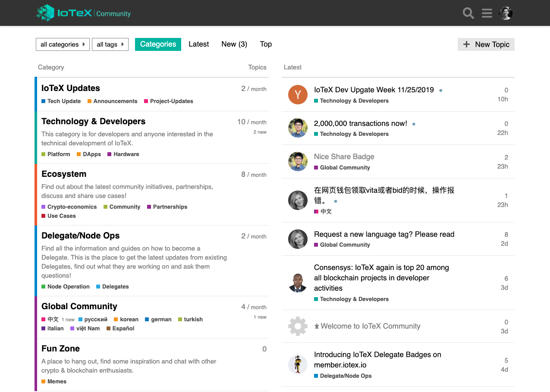Click 中文 tag under the Chinese topic
The image size is (550, 392).
point(323,211)
